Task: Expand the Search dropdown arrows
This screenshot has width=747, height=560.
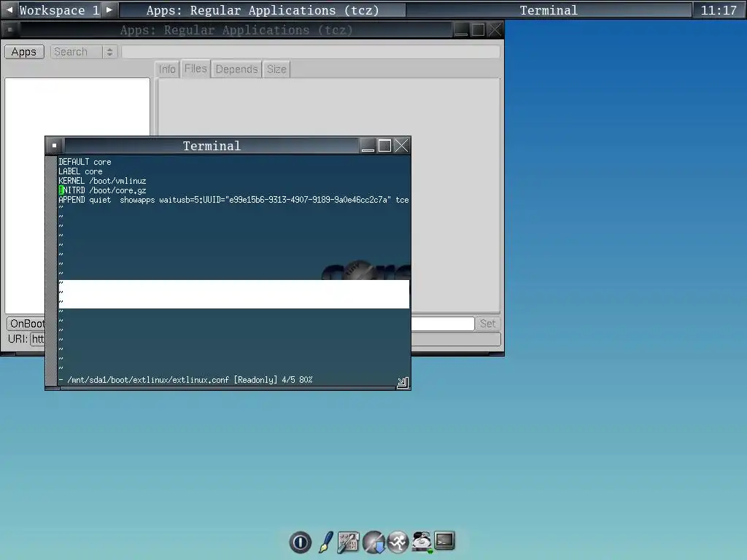Action: pos(109,52)
